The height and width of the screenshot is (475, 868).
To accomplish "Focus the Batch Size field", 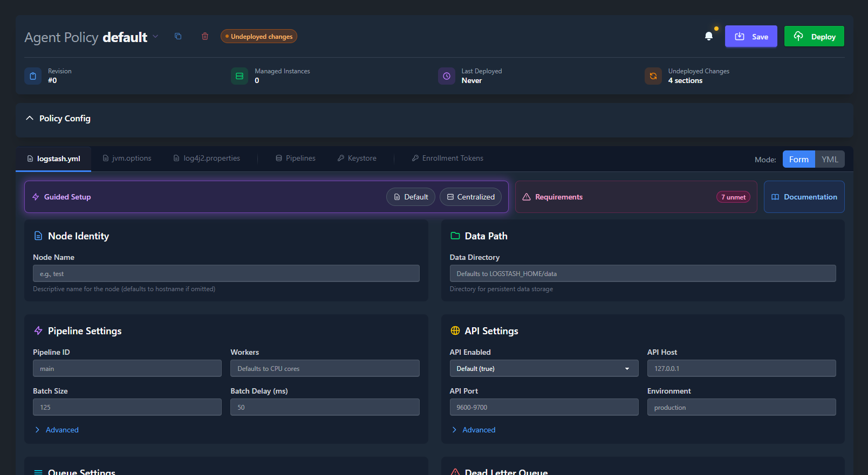I will 127,407.
